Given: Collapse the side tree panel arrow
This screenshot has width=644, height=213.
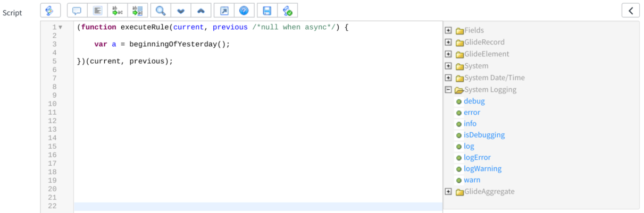Looking at the screenshot, I should click(631, 10).
